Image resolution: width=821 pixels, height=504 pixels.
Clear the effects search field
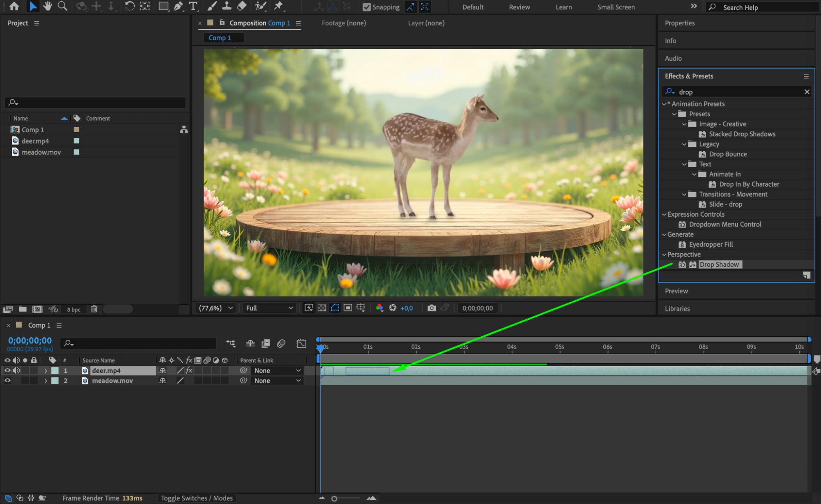click(807, 92)
